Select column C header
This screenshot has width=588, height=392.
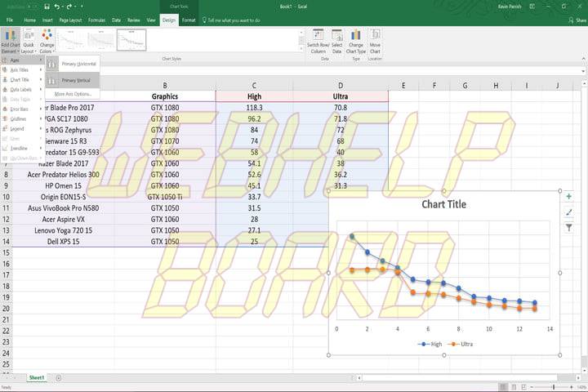click(254, 86)
